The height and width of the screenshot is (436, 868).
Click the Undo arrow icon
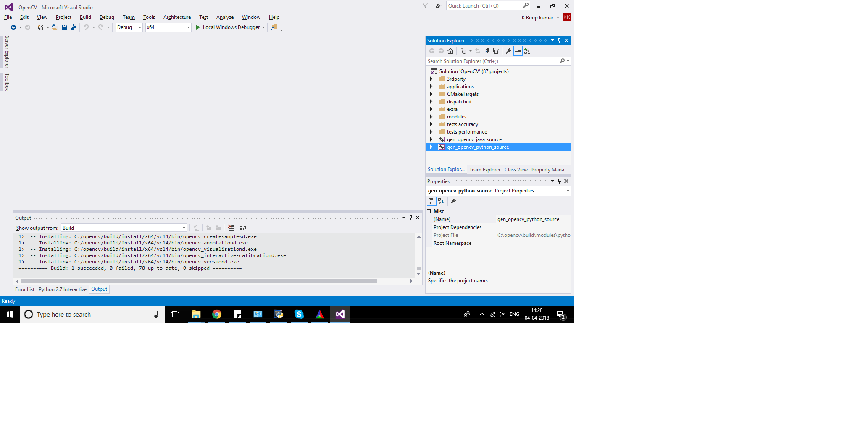[86, 27]
